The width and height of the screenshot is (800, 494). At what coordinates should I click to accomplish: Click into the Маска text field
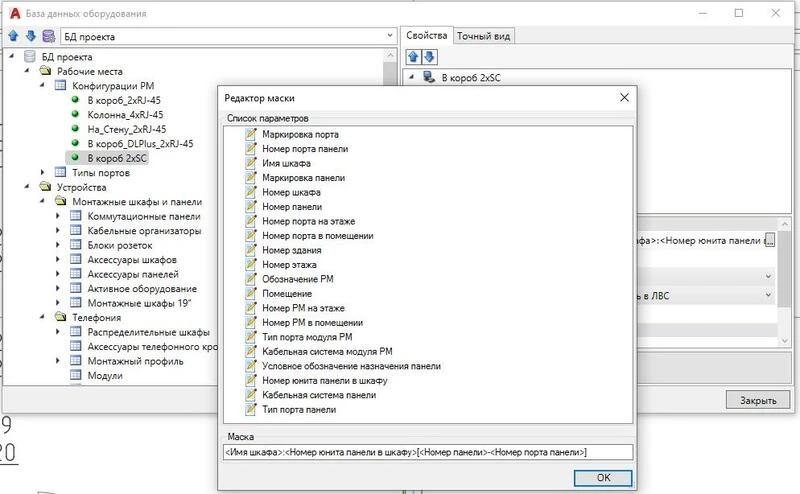pos(428,453)
